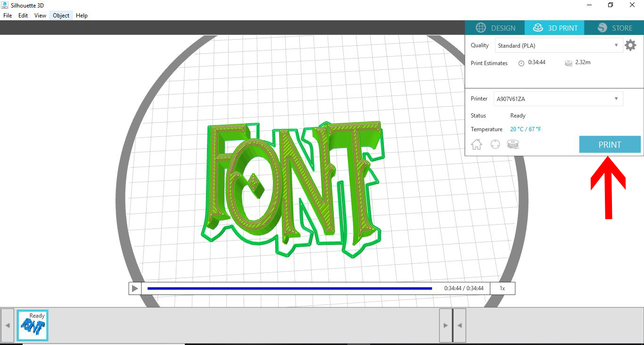
Task: Click the filament estimate 2.32m
Action: 583,62
